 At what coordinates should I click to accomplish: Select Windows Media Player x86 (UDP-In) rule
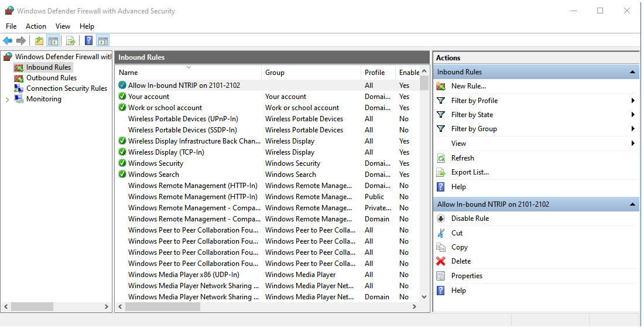[184, 275]
